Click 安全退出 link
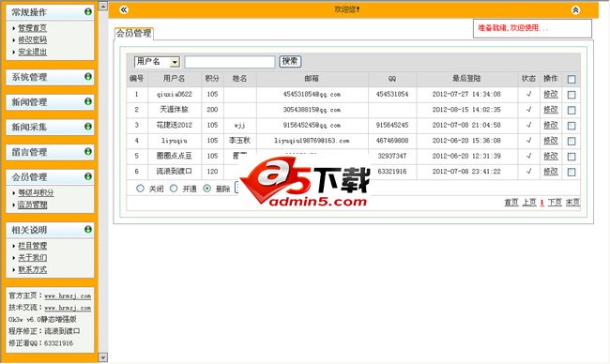 pyautogui.click(x=32, y=52)
